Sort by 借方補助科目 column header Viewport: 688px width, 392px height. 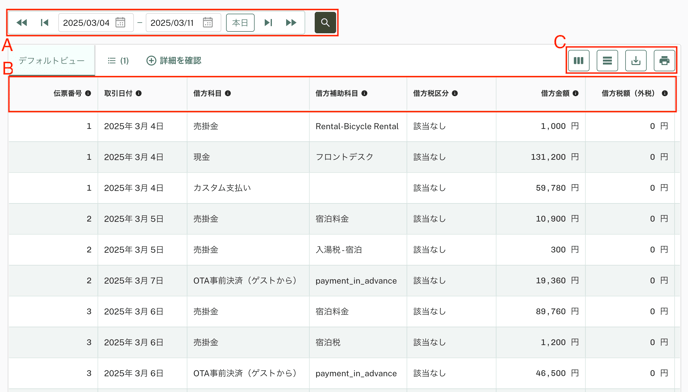tap(337, 93)
